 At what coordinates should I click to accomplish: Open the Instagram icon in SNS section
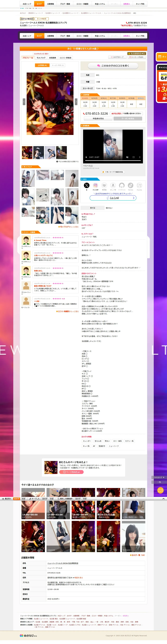point(95,185)
